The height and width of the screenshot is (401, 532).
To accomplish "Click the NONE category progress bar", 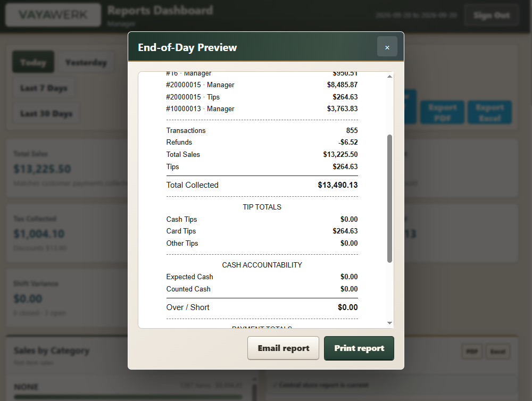I will (128, 397).
